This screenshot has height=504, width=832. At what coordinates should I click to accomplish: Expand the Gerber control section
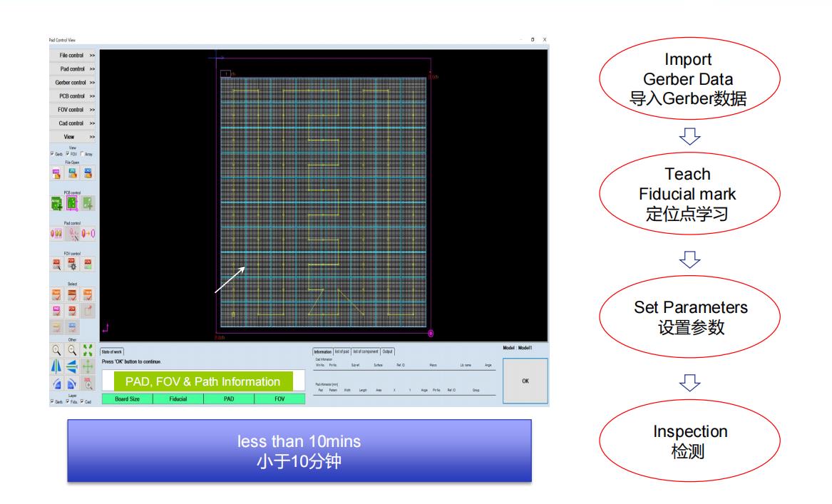(x=73, y=83)
